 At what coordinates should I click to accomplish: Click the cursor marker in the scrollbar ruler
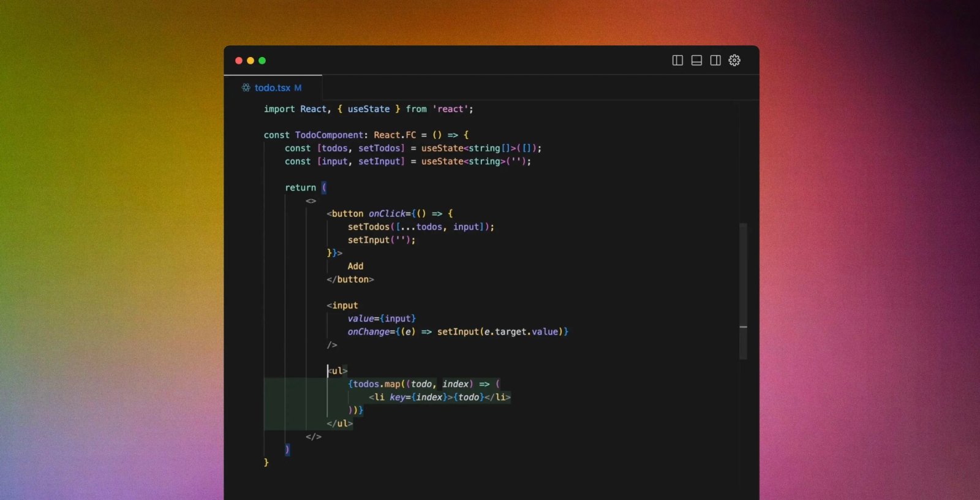click(743, 327)
